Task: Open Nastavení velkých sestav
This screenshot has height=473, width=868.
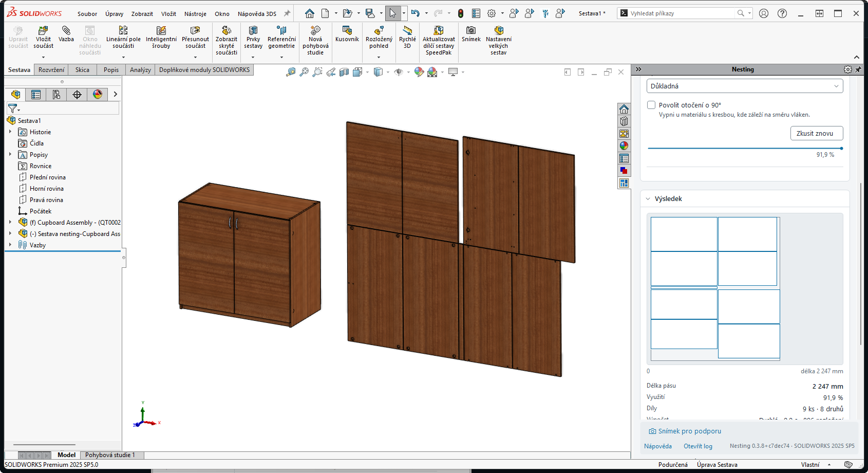Action: pos(499,30)
